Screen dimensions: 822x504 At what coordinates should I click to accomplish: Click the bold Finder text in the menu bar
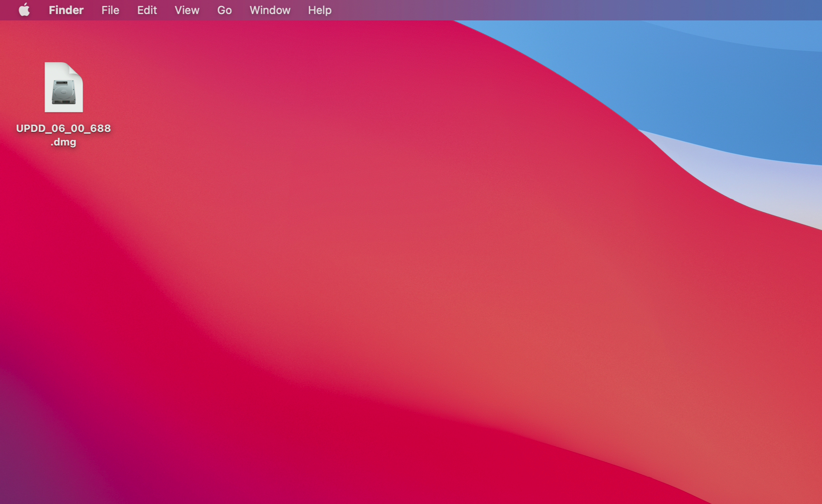click(x=66, y=10)
